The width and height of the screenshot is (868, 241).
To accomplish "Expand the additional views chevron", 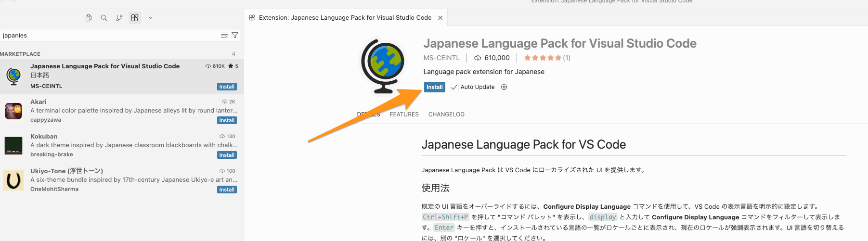I will pos(150,18).
